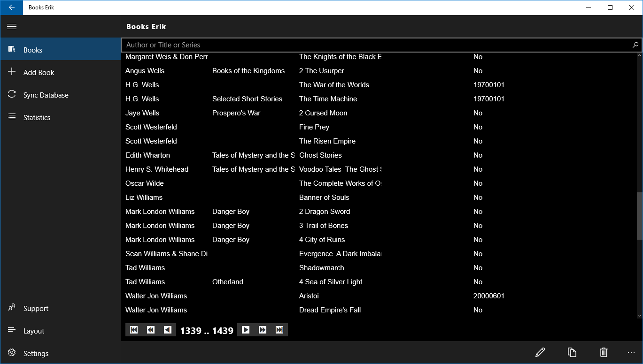Screen dimensions: 643x364
Task: Click 'Selected Short Stories' series cell
Action: pos(248,99)
